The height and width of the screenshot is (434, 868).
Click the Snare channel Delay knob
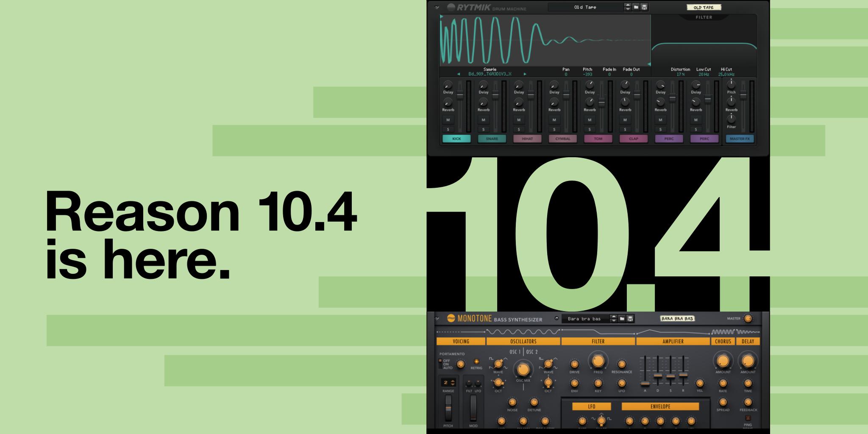pyautogui.click(x=483, y=85)
